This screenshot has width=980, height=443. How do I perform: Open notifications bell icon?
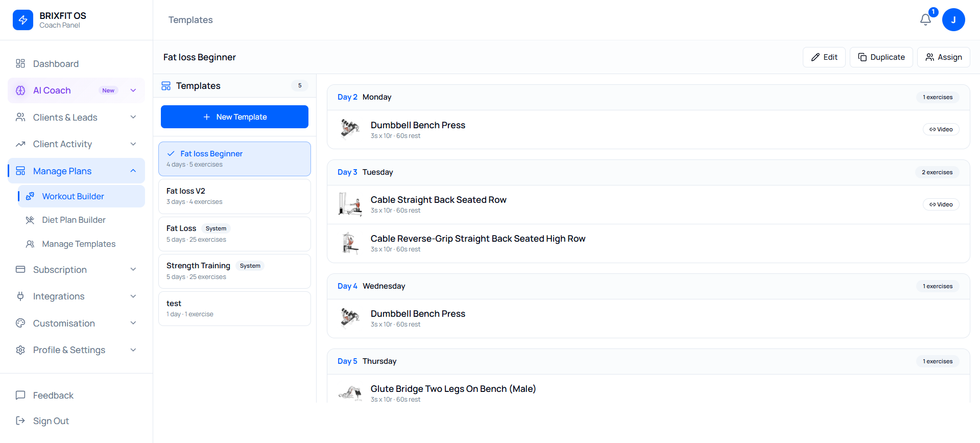coord(925,20)
